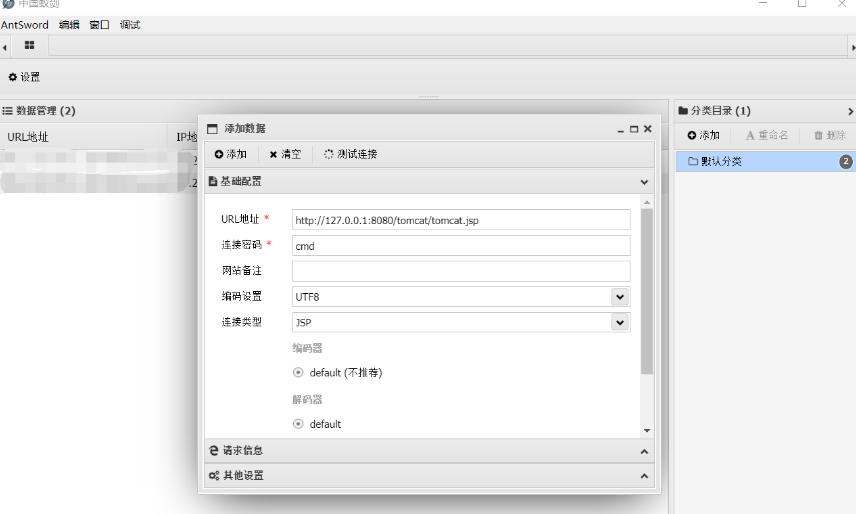This screenshot has width=856, height=514.
Task: Click the 网站备注 input field
Action: pyautogui.click(x=461, y=271)
